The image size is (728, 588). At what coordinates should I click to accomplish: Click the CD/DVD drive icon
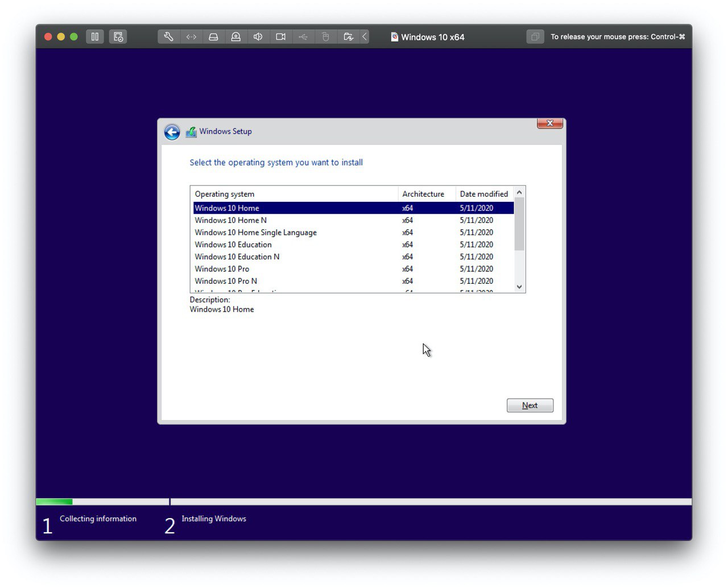(x=235, y=37)
